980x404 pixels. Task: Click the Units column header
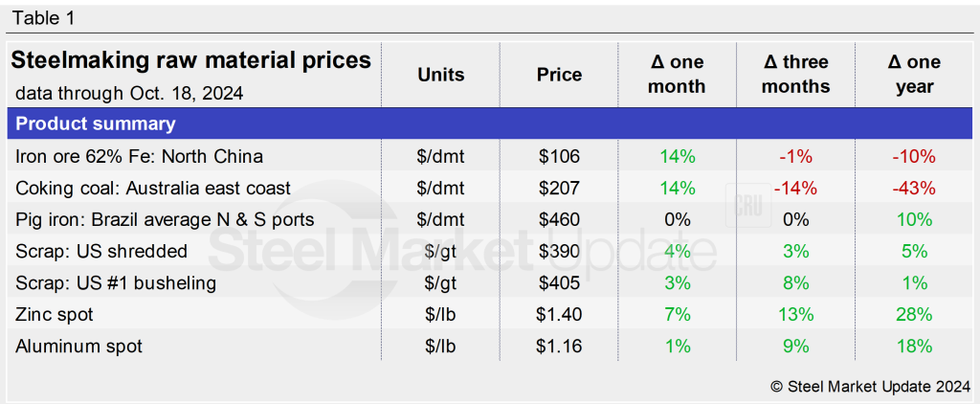[440, 75]
